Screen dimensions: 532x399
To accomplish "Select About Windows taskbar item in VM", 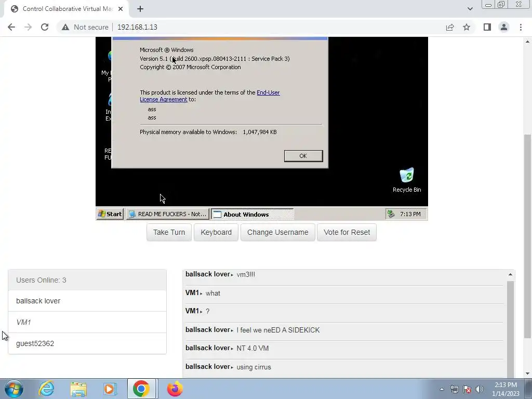I will (252, 214).
